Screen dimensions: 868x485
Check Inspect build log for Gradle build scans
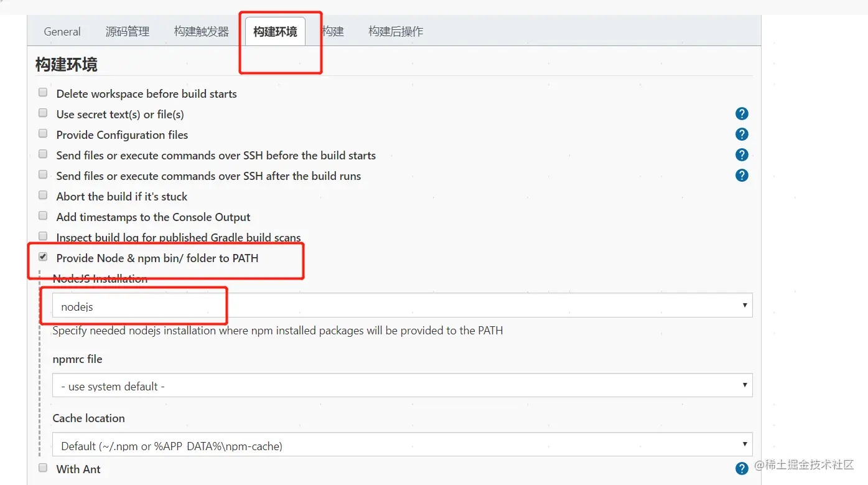click(43, 237)
